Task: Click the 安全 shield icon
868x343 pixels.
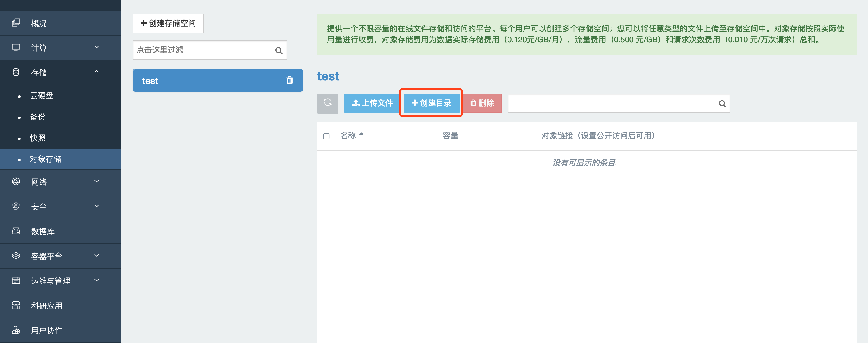Action: 16,206
